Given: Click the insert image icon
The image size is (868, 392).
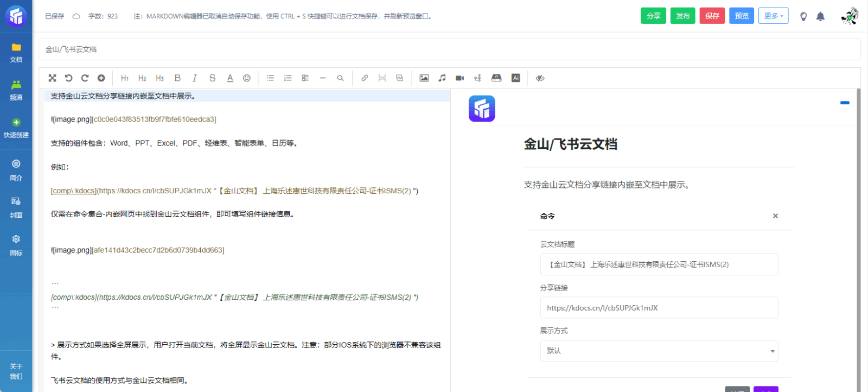Looking at the screenshot, I should click(424, 78).
